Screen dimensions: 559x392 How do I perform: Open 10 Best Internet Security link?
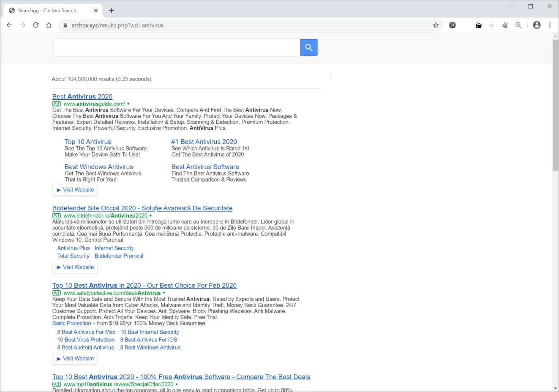(150, 332)
